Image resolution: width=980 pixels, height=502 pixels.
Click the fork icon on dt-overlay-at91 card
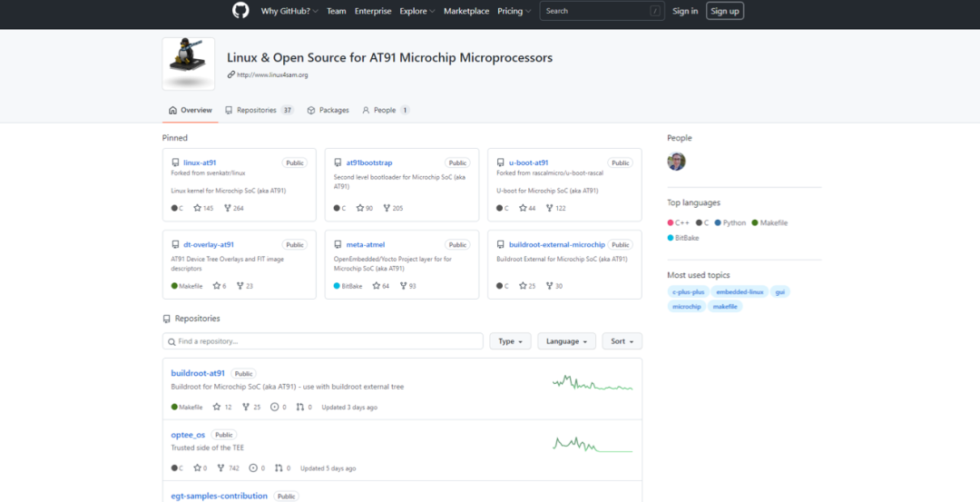click(x=240, y=286)
